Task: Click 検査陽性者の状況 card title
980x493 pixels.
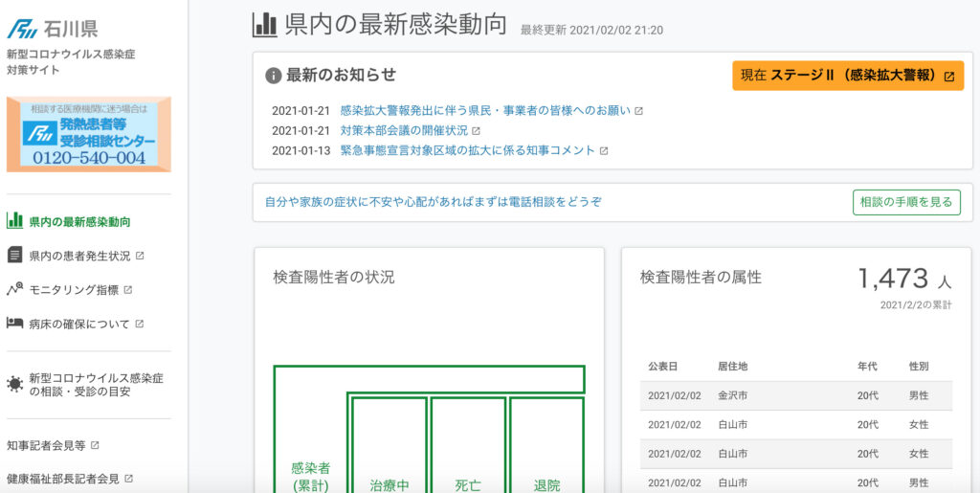Action: click(x=334, y=278)
